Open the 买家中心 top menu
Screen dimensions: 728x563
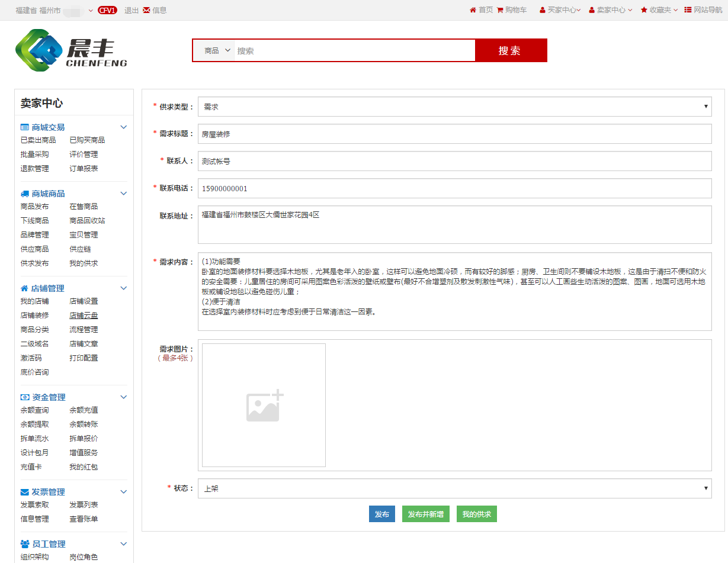click(x=560, y=10)
